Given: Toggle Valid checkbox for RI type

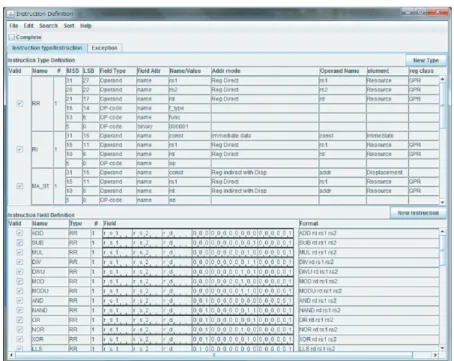Looking at the screenshot, I should click(x=20, y=149).
